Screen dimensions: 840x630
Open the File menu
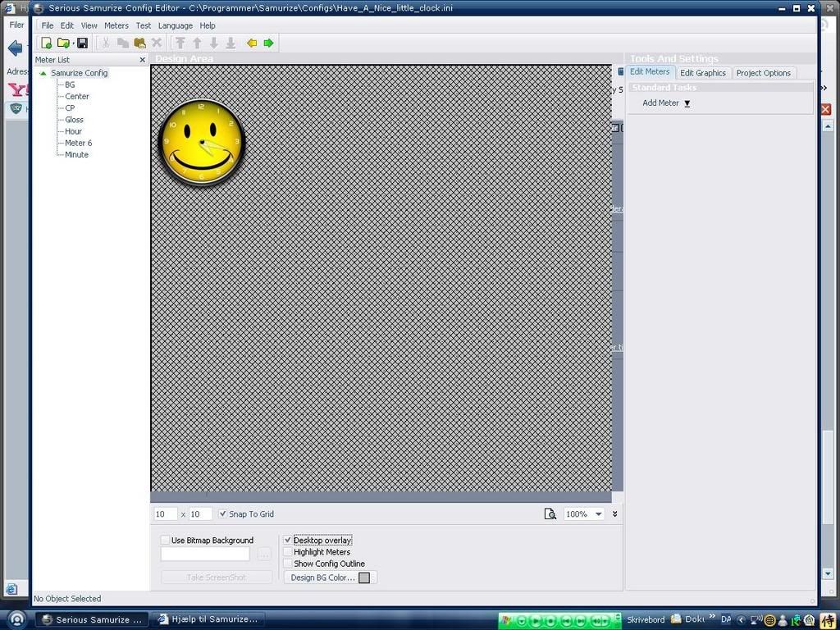pyautogui.click(x=48, y=25)
